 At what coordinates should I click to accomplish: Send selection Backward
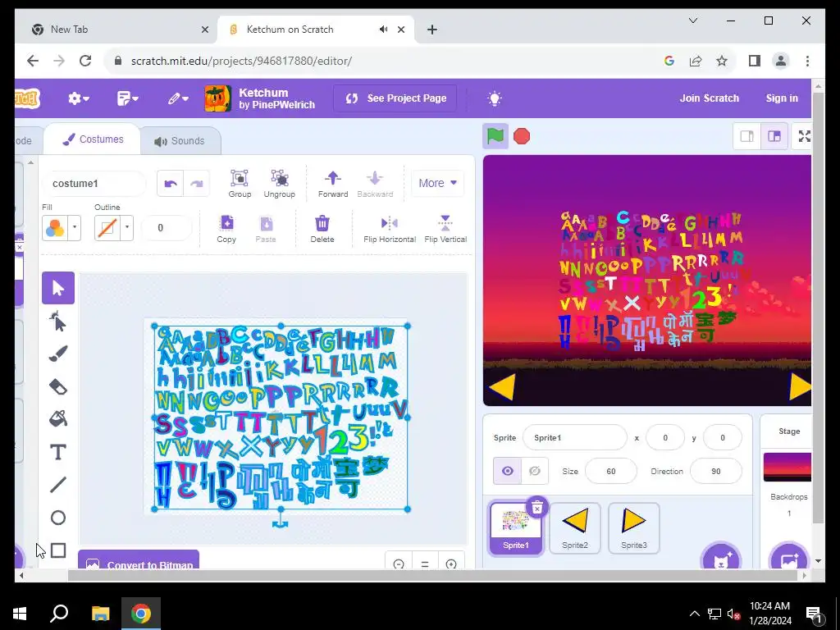point(375,184)
